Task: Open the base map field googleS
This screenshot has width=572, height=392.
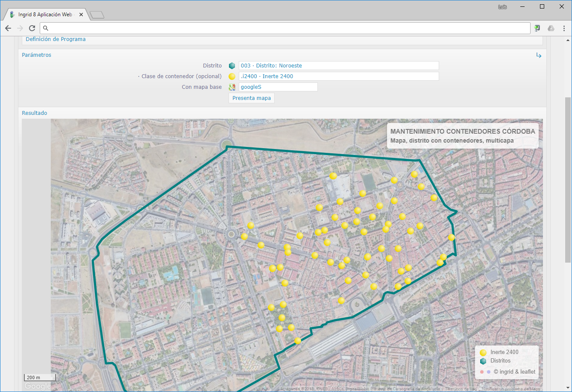Action: [x=278, y=87]
